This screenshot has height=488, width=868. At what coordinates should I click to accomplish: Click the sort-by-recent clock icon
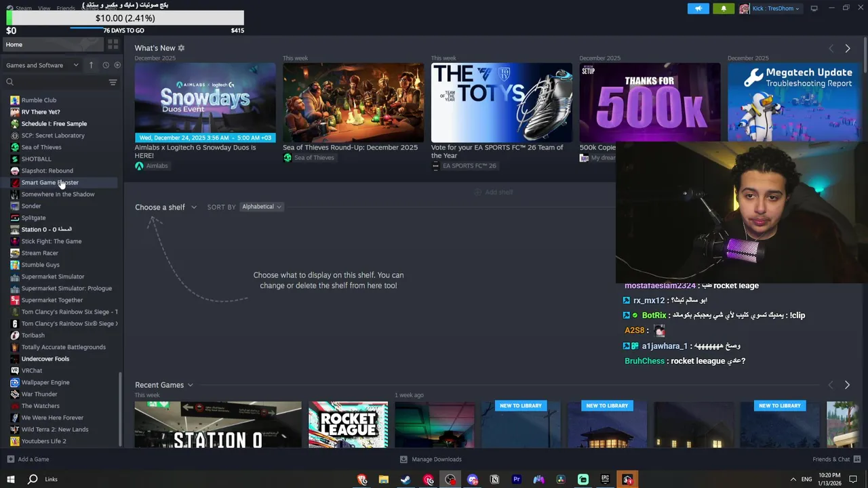(x=106, y=65)
